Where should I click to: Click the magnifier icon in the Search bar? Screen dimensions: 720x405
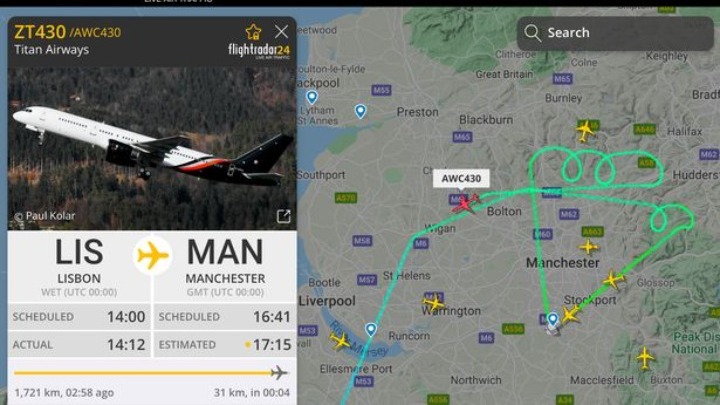[x=532, y=33]
